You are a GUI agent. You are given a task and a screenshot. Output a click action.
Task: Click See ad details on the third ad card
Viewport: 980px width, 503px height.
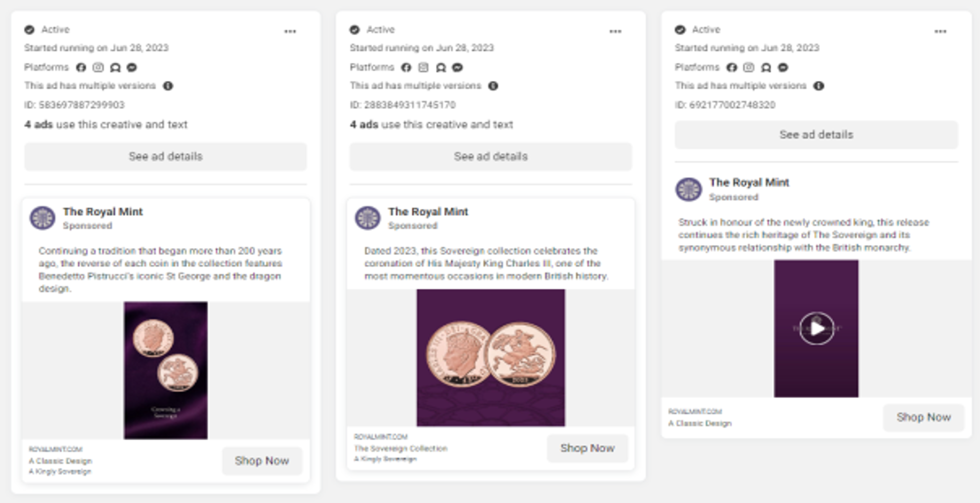coord(816,134)
